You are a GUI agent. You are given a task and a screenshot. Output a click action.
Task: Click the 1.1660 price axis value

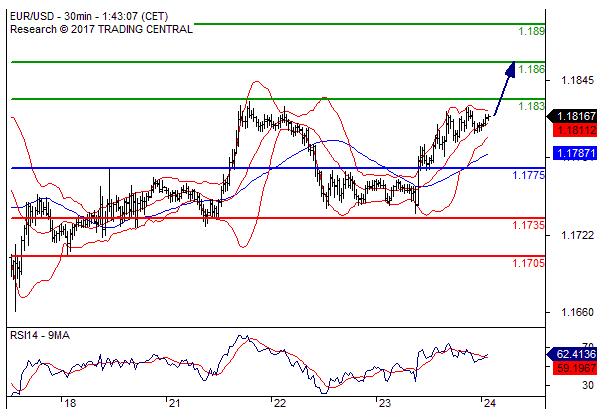(x=577, y=312)
